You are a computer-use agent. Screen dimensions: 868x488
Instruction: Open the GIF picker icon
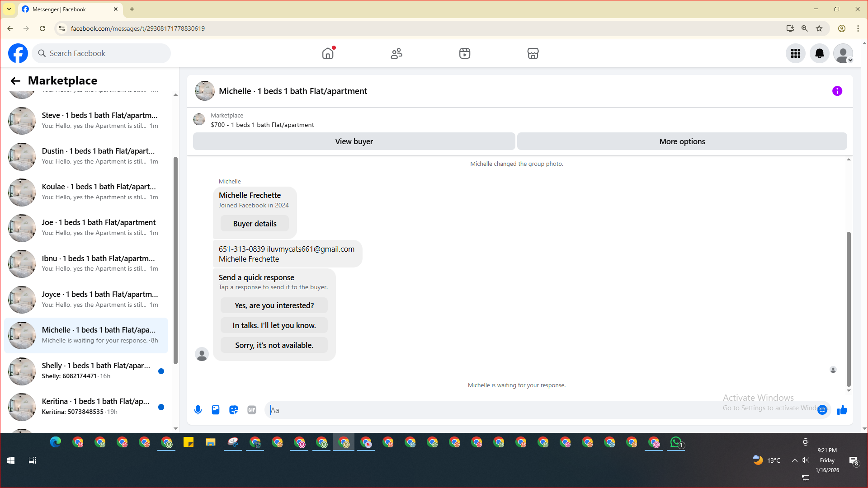point(252,410)
